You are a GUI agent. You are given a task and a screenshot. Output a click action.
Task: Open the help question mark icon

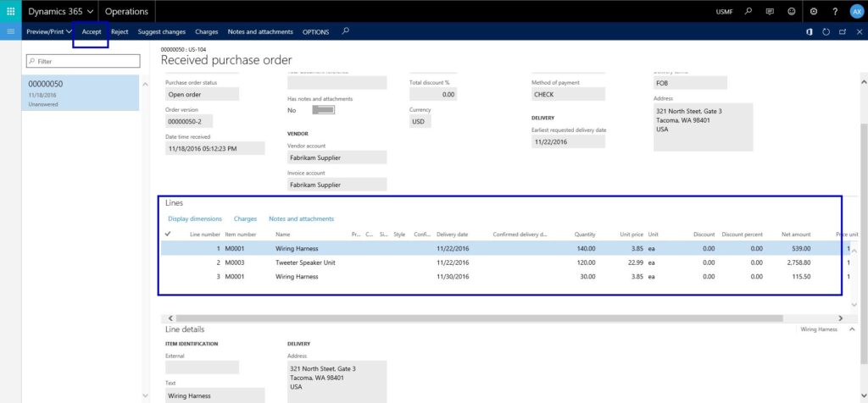835,11
